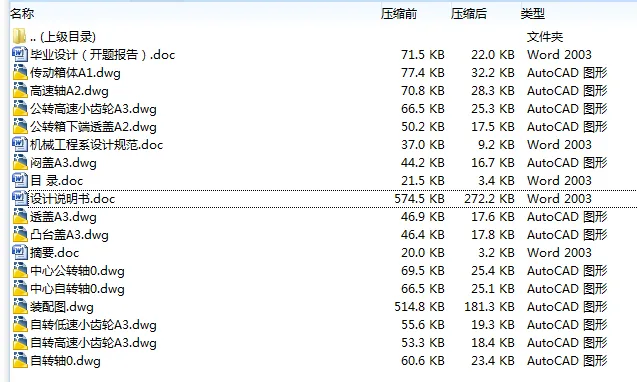This screenshot has height=382, width=637.
Task: Select file name 公转箱下端透盖A2.dwg
Action: click(x=93, y=127)
